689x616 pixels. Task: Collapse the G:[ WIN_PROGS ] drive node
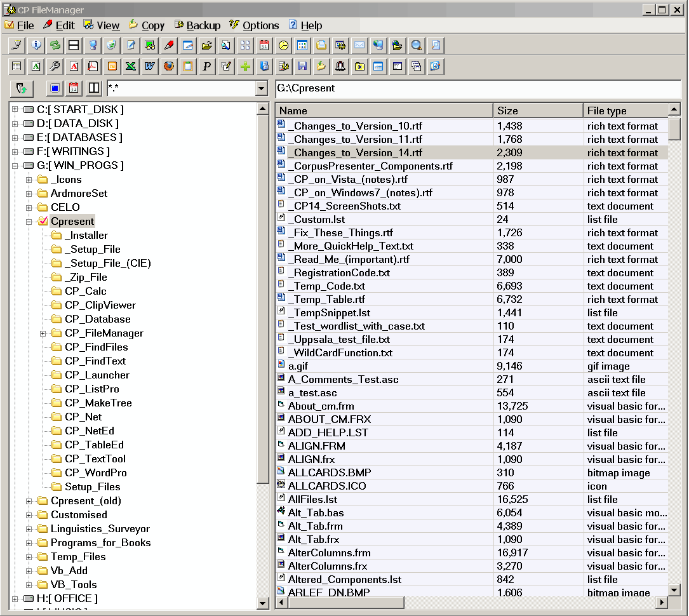click(15, 166)
